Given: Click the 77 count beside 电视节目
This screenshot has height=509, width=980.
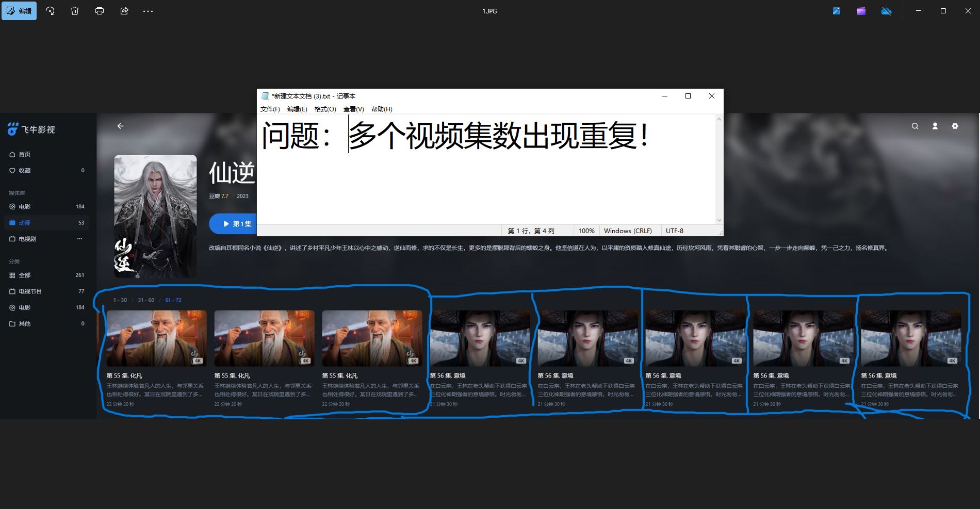Looking at the screenshot, I should 81,291.
